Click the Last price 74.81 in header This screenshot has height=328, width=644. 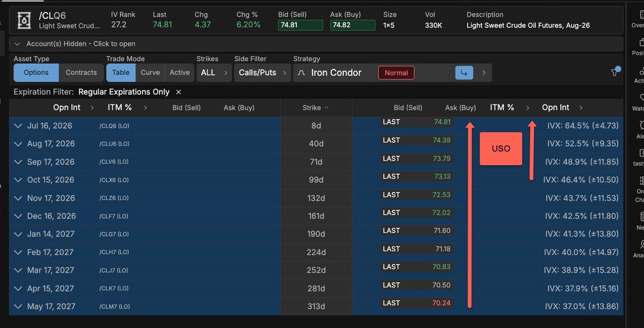tap(162, 25)
